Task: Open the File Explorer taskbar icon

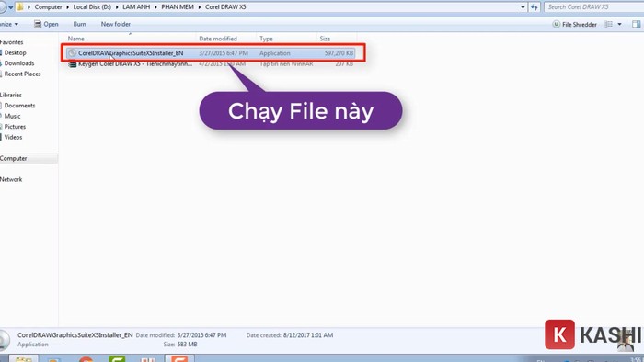Action: tap(23, 358)
